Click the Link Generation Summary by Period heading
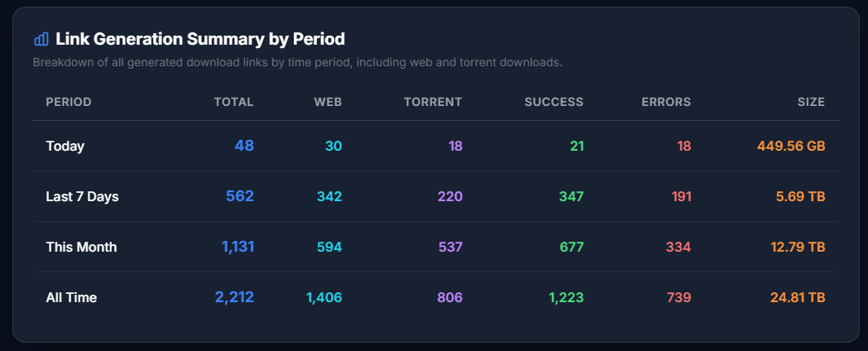868x351 pixels. click(200, 39)
